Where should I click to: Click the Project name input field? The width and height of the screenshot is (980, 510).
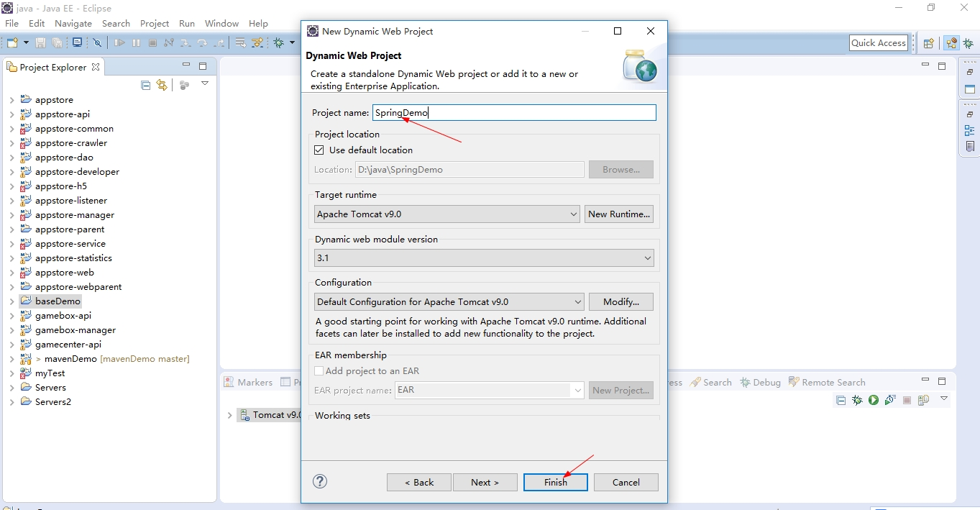point(514,112)
